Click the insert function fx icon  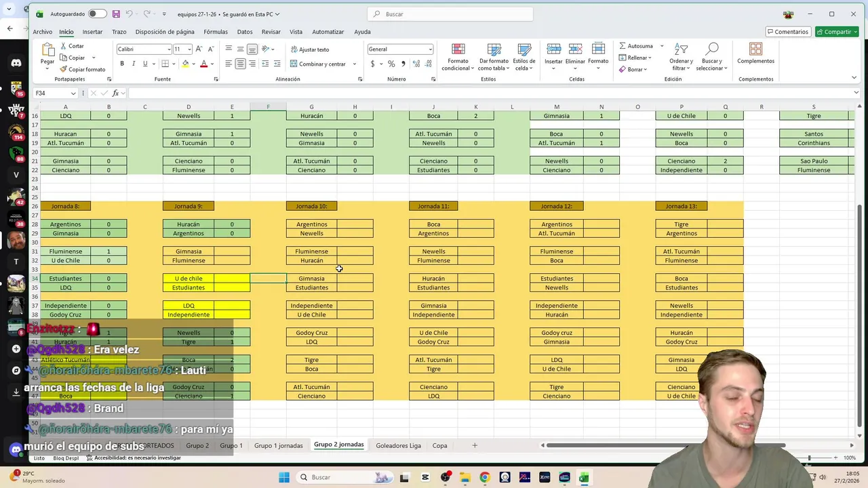click(x=116, y=93)
